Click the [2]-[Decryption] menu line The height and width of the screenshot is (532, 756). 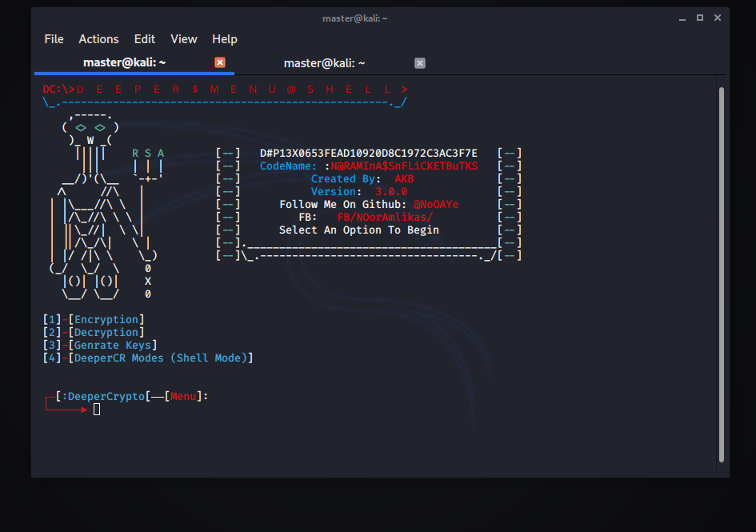[x=94, y=332]
